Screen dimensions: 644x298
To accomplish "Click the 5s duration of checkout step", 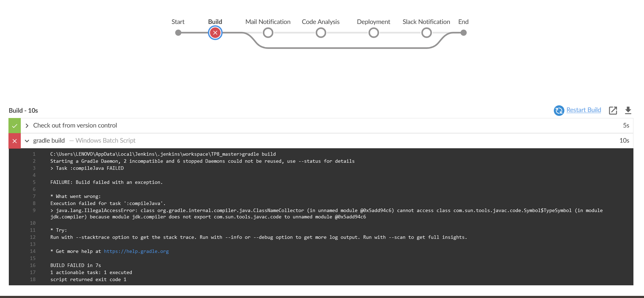I will pyautogui.click(x=626, y=125).
